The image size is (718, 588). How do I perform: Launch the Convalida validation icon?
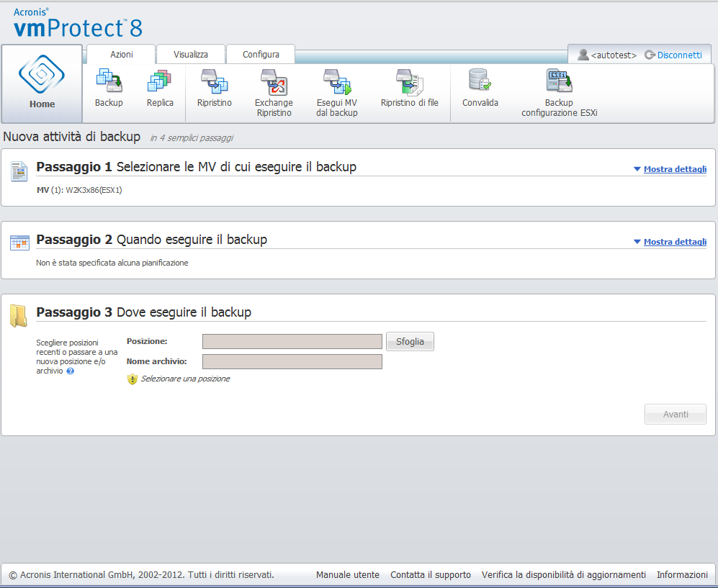coord(480,80)
